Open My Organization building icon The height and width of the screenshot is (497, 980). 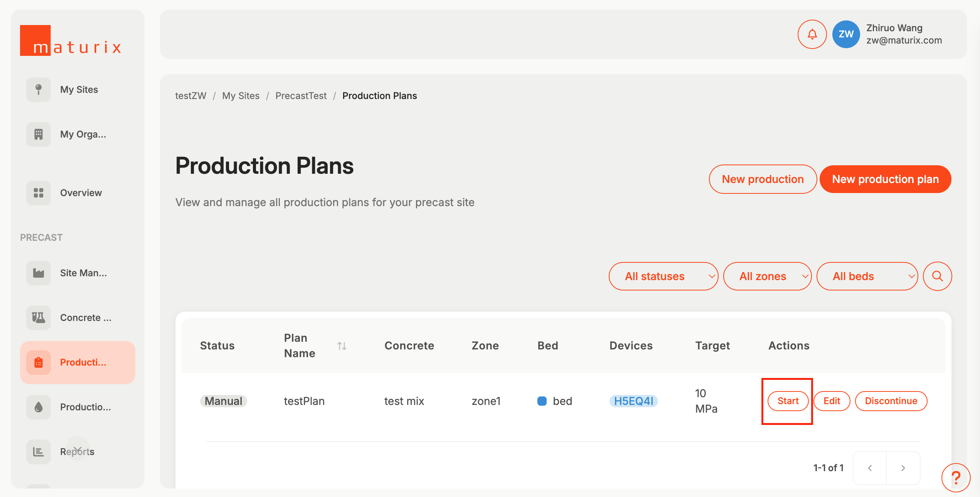[x=39, y=134]
